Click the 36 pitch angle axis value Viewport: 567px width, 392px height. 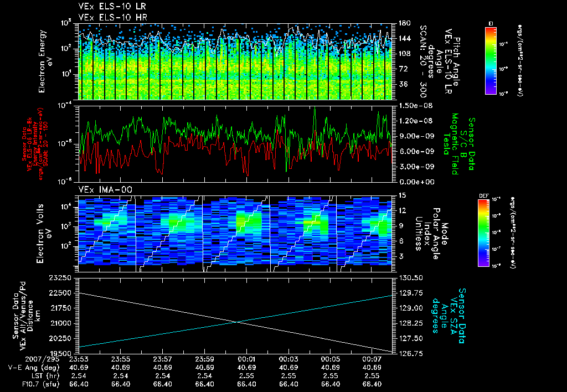point(403,84)
